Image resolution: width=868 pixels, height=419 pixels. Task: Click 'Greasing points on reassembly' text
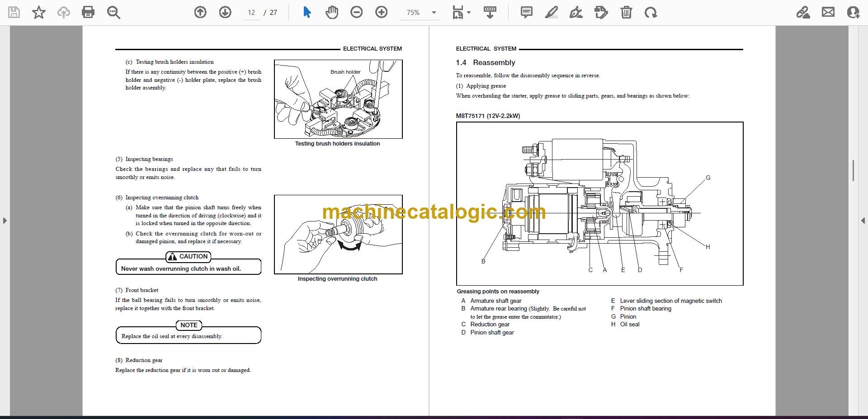[x=498, y=292]
